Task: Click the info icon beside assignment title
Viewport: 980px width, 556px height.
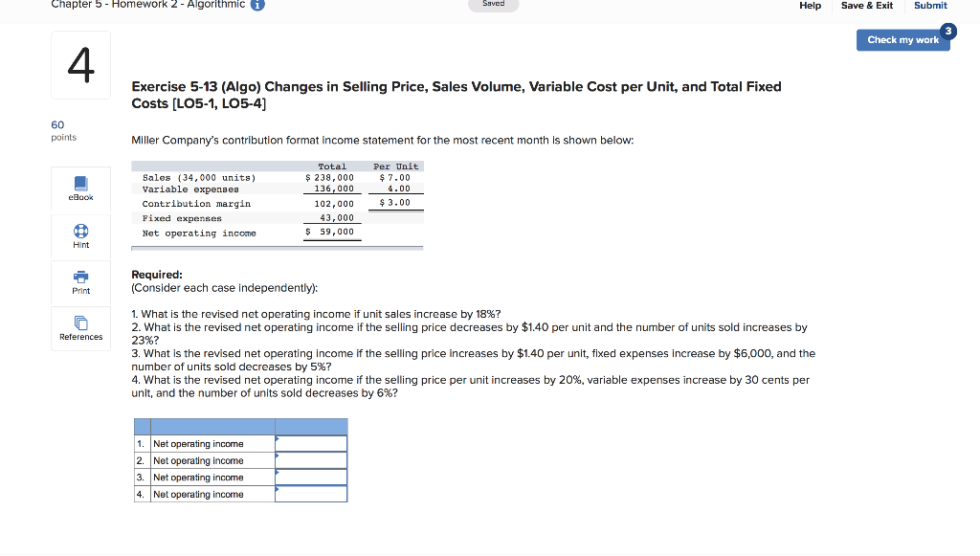Action: 257,5
